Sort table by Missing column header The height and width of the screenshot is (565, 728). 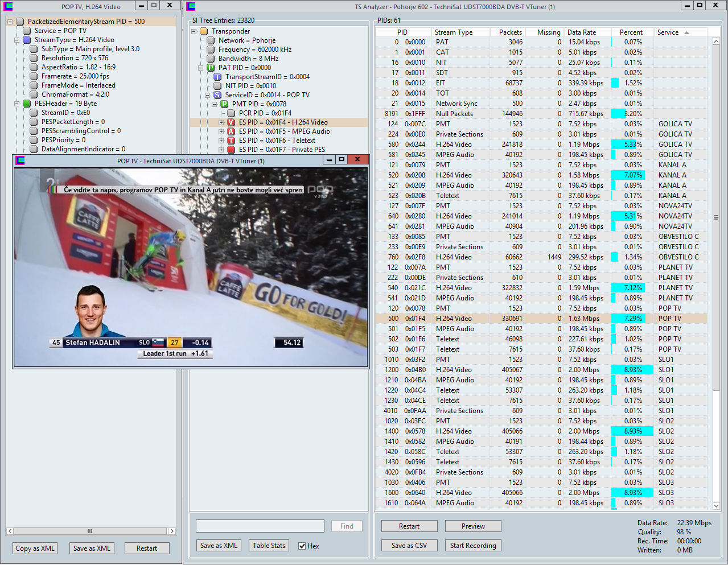click(x=545, y=32)
